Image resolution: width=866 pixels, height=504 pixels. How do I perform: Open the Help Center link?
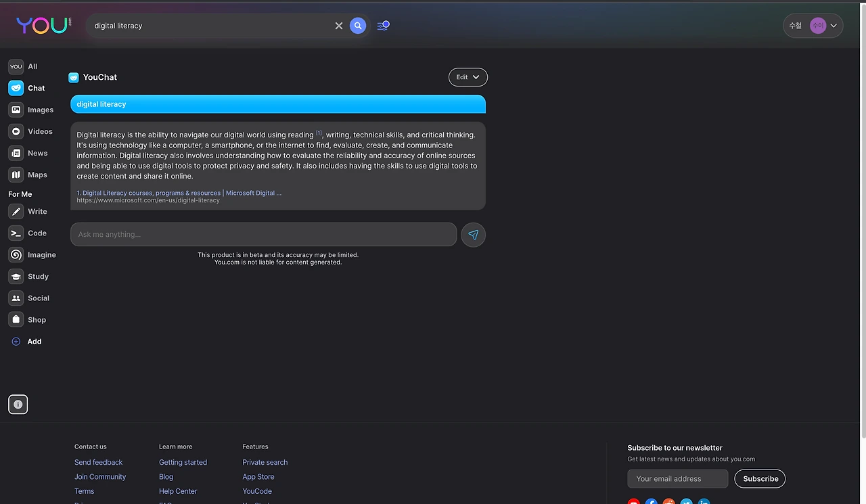pyautogui.click(x=178, y=491)
